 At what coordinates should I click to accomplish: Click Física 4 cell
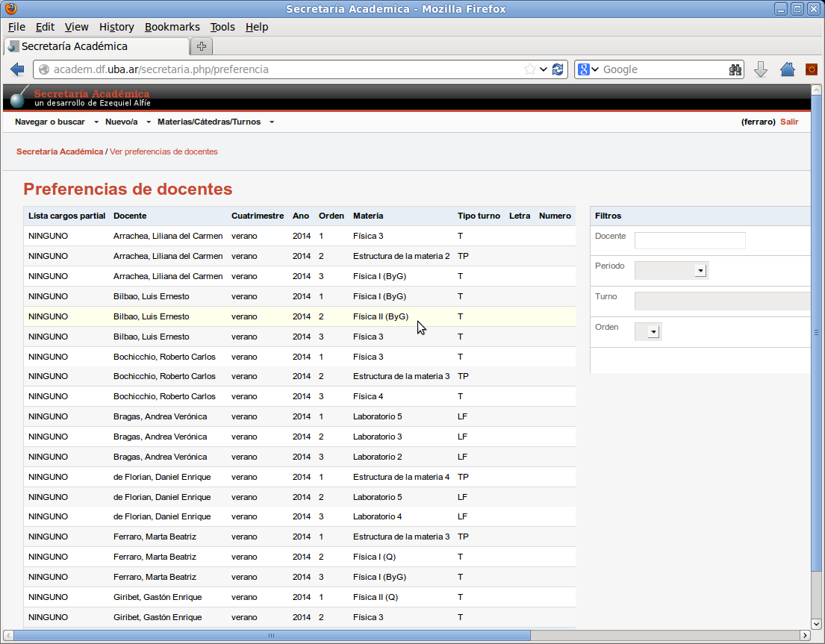coord(368,396)
